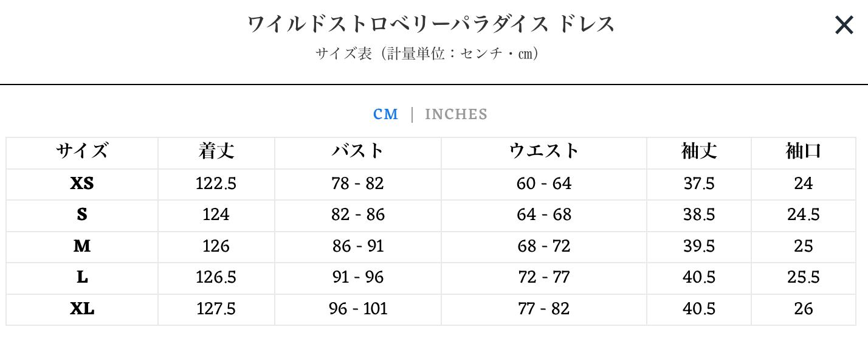868x338 pixels.
Task: Close the size chart dialog
Action: (x=844, y=26)
